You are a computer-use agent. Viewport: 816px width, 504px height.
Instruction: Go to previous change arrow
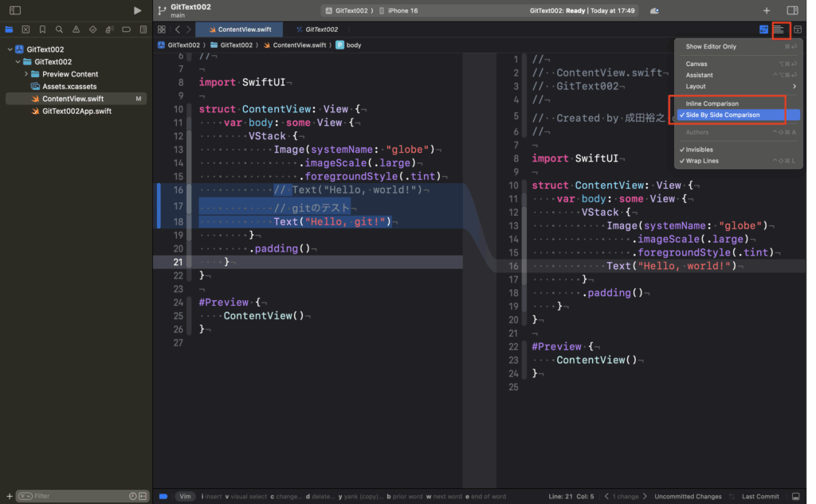pyautogui.click(x=606, y=497)
